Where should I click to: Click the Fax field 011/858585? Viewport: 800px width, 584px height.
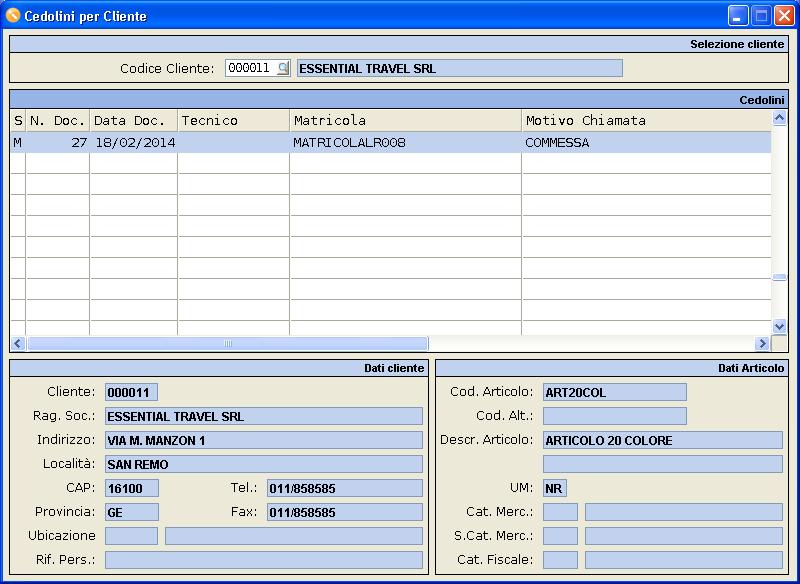click(345, 512)
